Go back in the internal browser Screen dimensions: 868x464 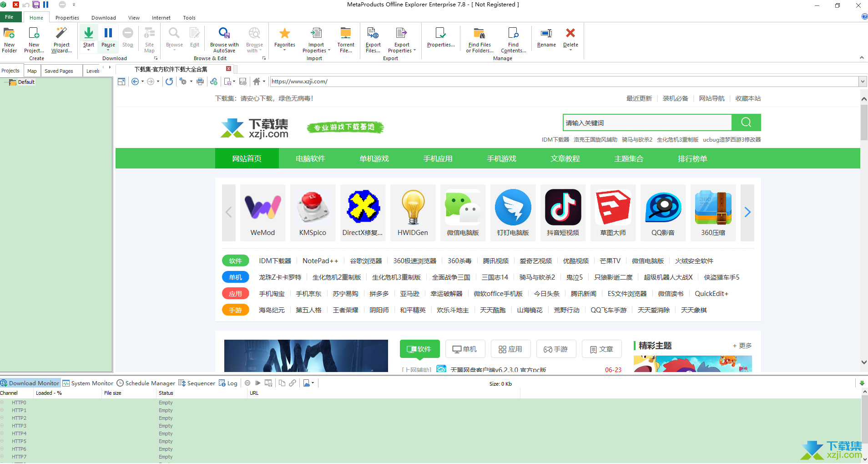(x=135, y=82)
